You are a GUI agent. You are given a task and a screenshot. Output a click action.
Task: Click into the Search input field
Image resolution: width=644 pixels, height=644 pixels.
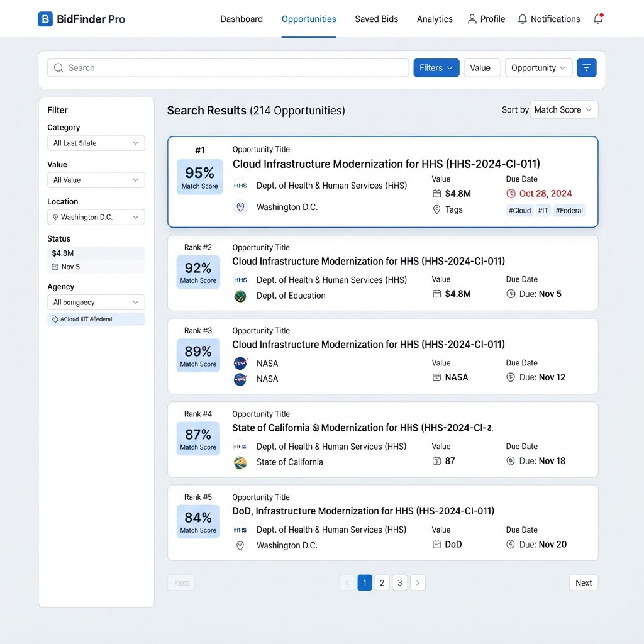(x=228, y=68)
